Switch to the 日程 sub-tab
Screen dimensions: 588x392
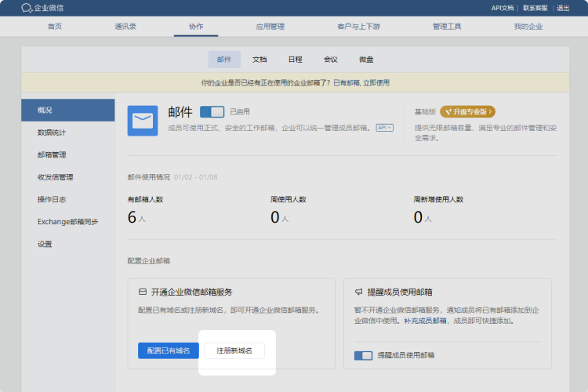point(295,60)
